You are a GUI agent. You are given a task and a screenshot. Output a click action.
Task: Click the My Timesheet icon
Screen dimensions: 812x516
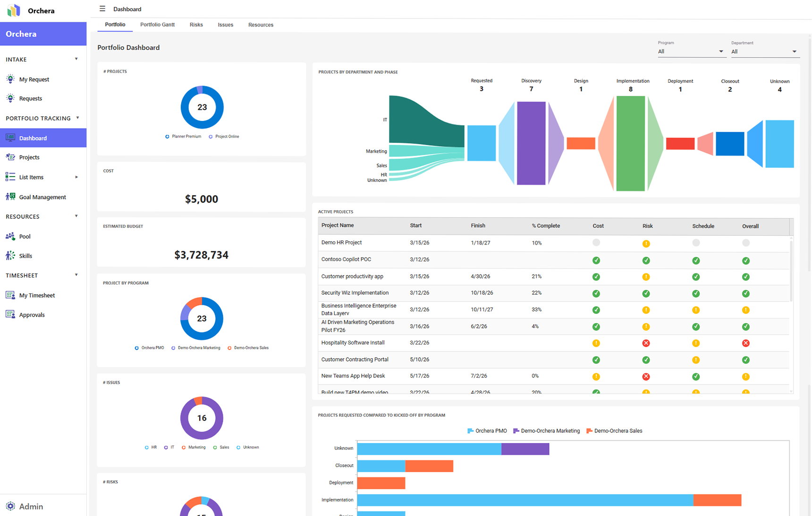(x=10, y=295)
